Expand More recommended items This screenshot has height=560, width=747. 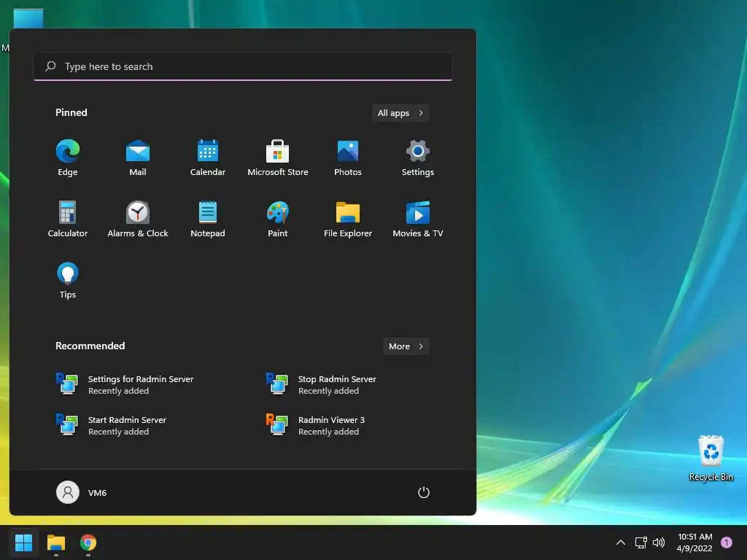[x=406, y=346]
